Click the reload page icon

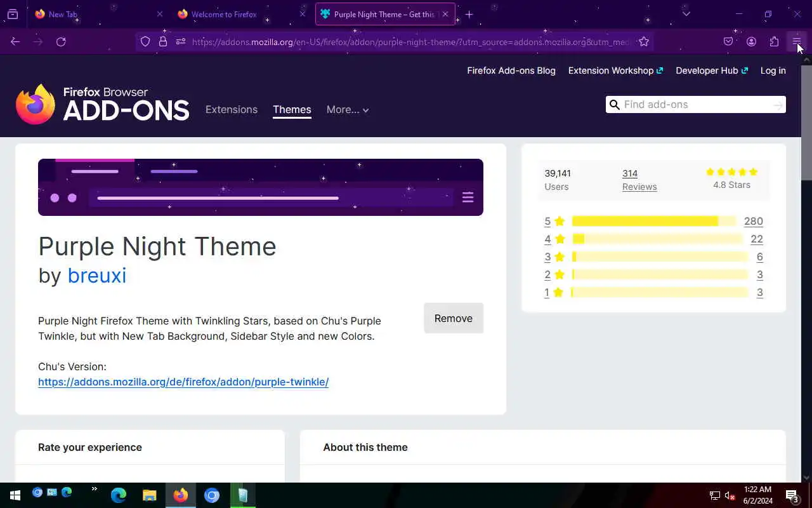(61, 41)
